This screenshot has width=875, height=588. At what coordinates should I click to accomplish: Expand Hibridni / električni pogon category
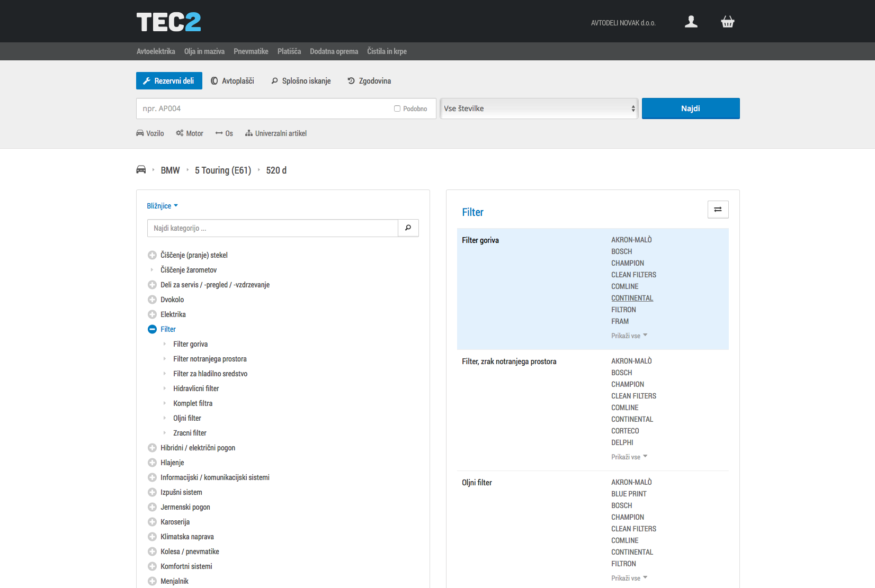point(152,448)
